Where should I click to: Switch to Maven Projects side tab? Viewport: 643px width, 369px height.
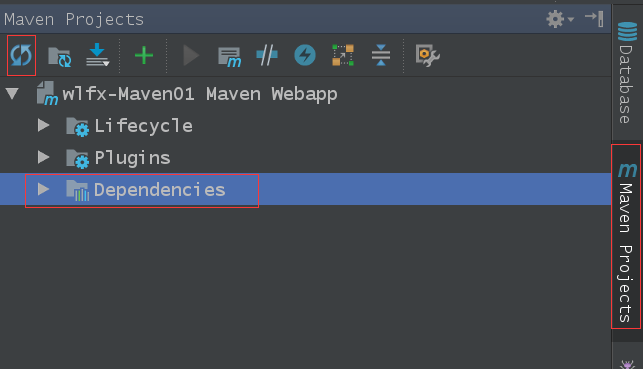626,237
